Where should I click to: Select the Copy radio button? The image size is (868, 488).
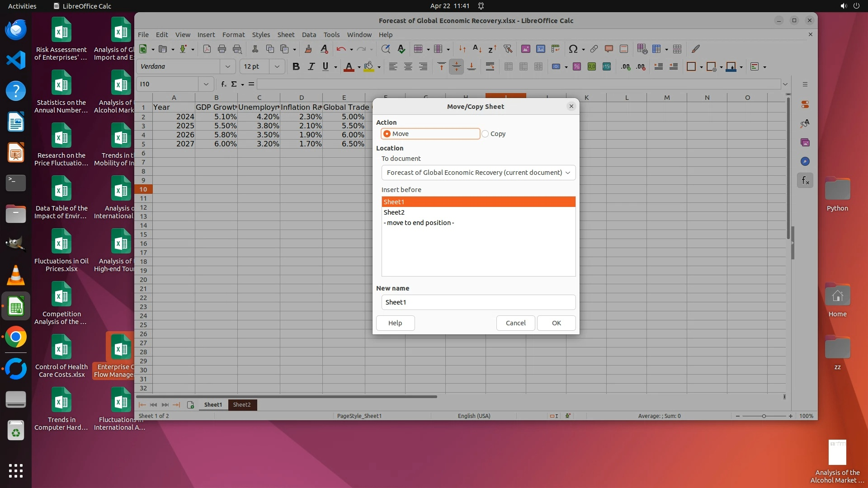point(485,134)
